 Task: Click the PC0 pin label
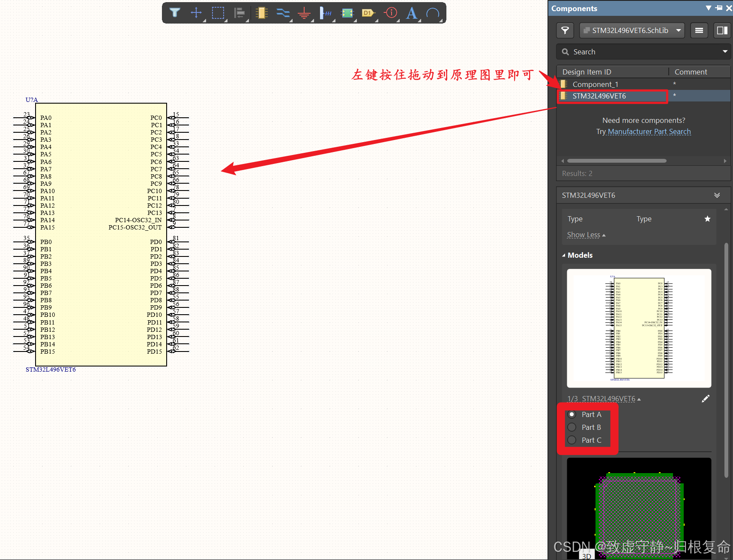[x=156, y=118]
